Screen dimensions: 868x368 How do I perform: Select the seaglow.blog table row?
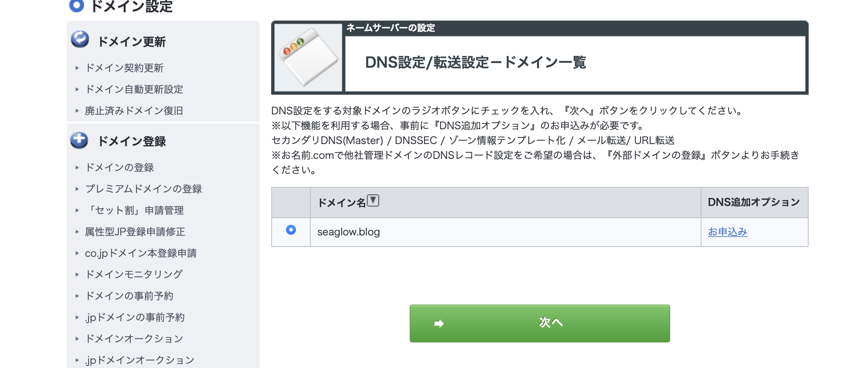[x=495, y=231]
